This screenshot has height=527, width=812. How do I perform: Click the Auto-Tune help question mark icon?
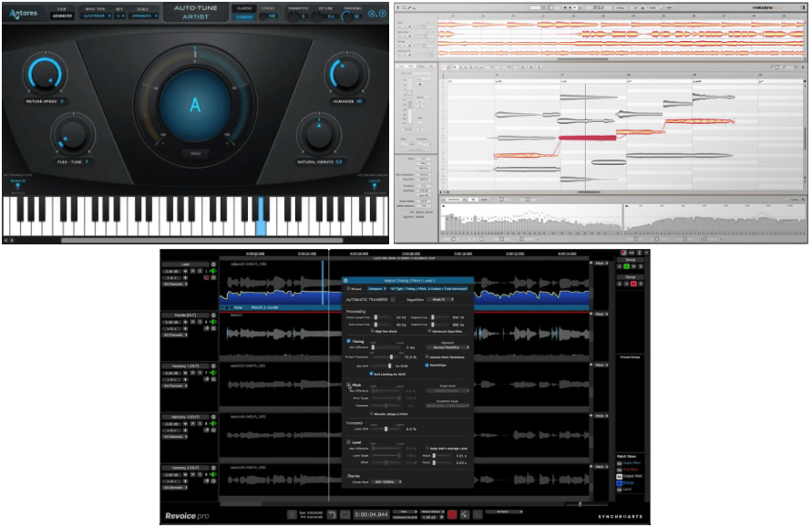(x=382, y=14)
